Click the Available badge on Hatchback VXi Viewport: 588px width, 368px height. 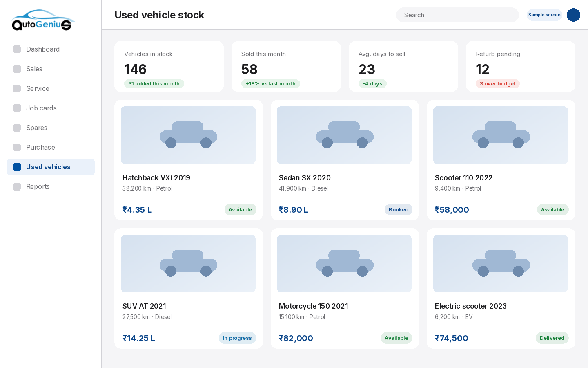(240, 209)
